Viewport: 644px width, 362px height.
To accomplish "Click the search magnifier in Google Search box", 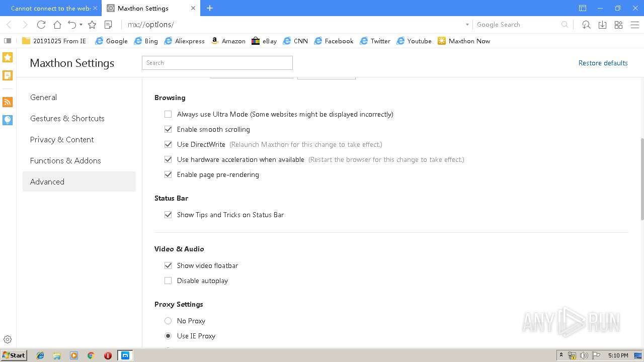I will pyautogui.click(x=565, y=25).
